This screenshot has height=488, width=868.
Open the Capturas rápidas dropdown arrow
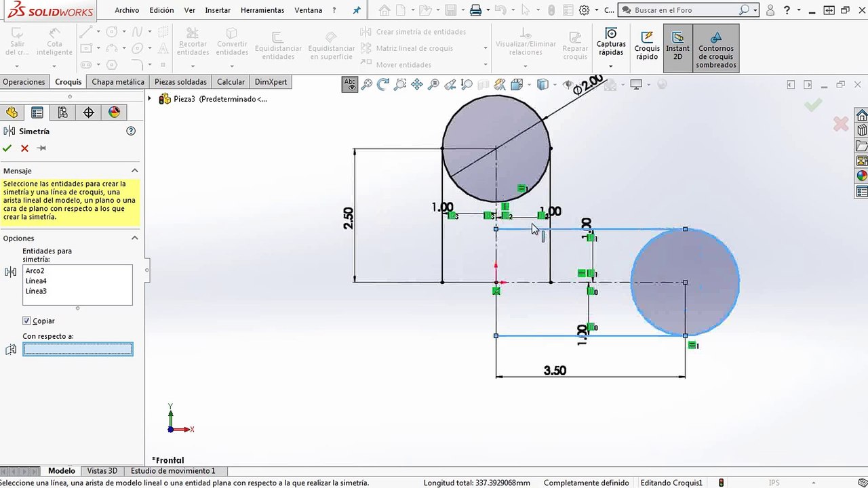(x=611, y=66)
